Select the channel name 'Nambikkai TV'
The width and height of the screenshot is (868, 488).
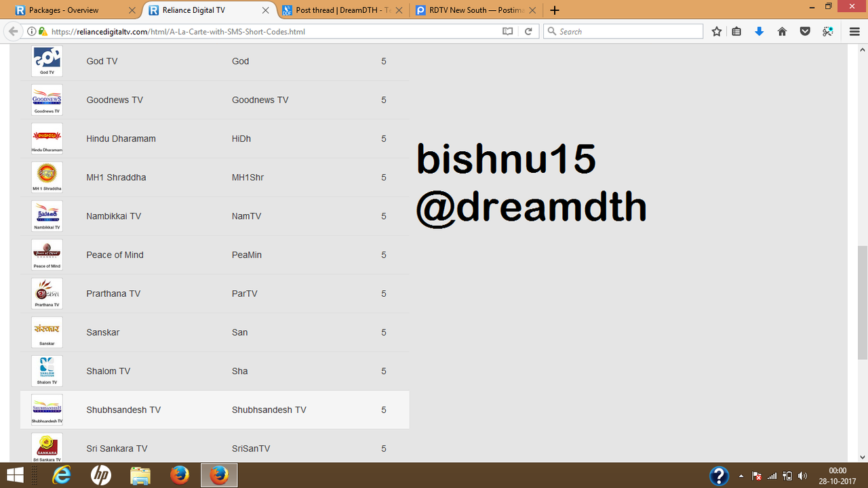[x=113, y=216]
